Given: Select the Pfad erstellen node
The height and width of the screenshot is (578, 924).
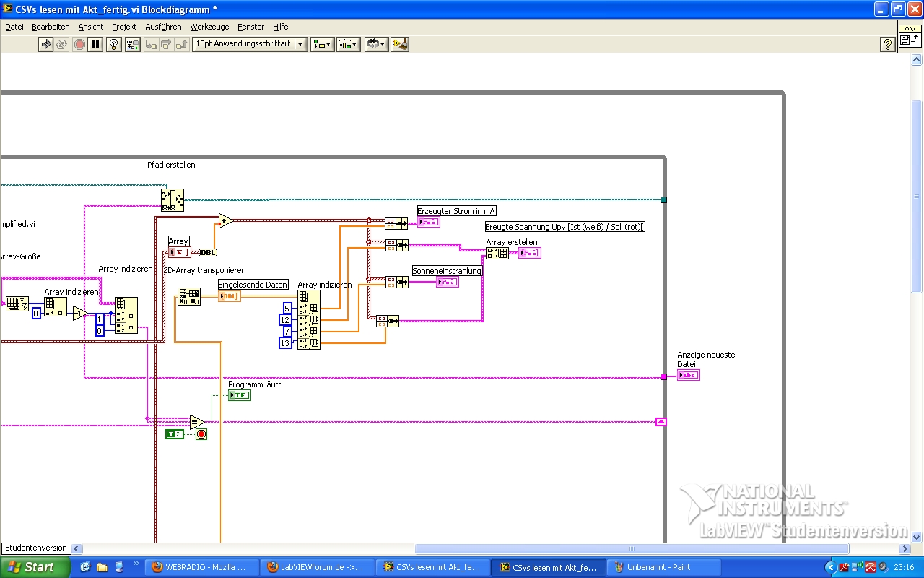Looking at the screenshot, I should pyautogui.click(x=173, y=199).
